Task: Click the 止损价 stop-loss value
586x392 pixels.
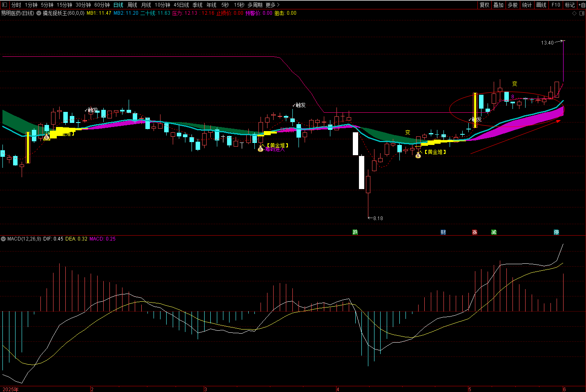Action: (230, 13)
